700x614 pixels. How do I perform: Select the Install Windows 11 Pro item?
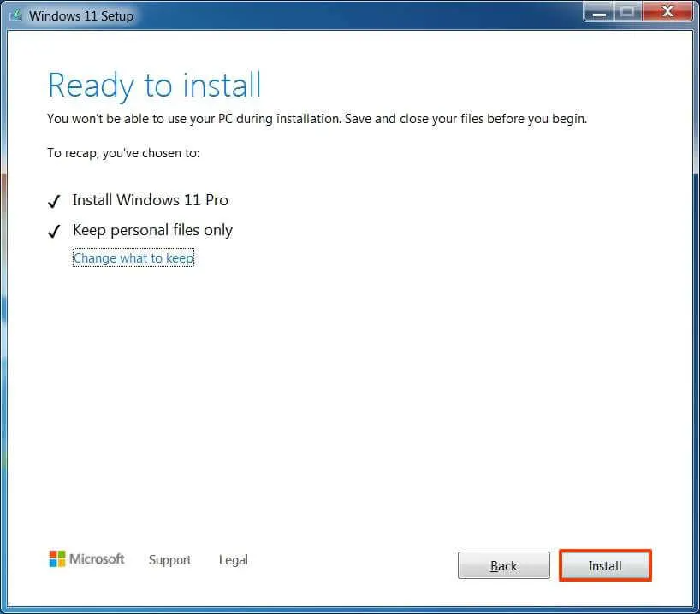pos(150,200)
